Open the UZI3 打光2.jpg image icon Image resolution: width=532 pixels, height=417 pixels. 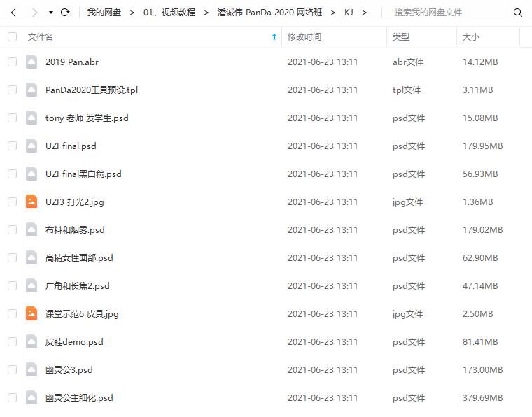click(31, 202)
